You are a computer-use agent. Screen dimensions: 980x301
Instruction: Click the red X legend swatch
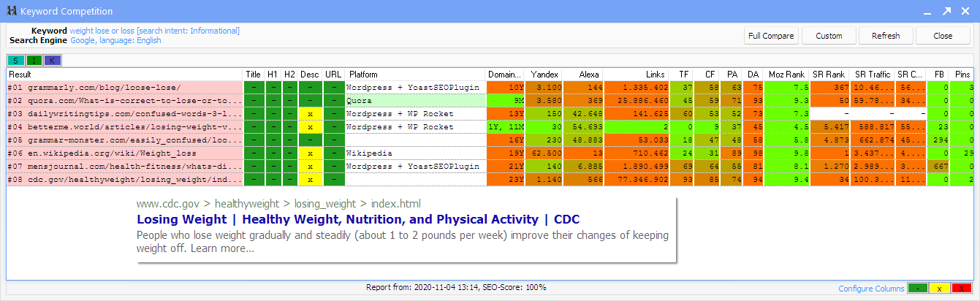(x=961, y=289)
